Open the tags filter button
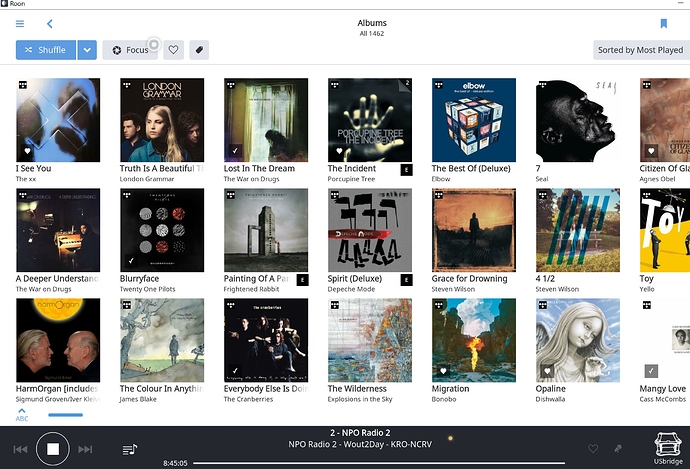 pyautogui.click(x=199, y=50)
